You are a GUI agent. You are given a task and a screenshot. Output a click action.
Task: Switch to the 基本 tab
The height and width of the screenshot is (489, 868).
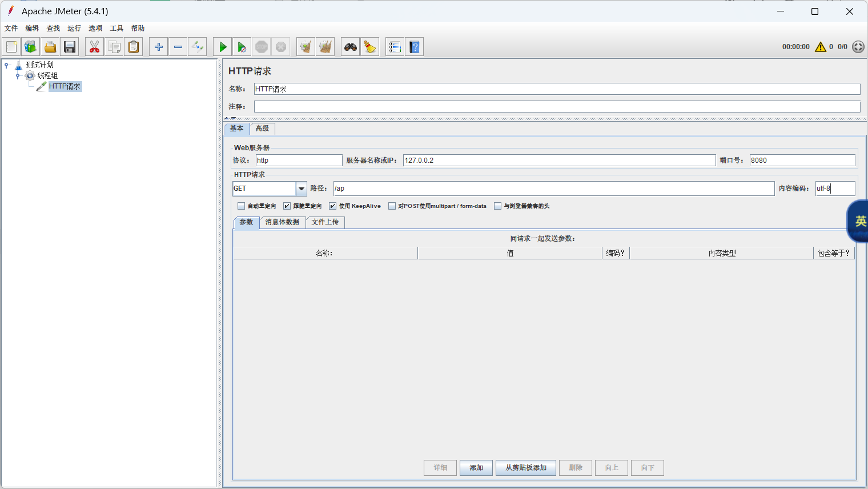[236, 129]
